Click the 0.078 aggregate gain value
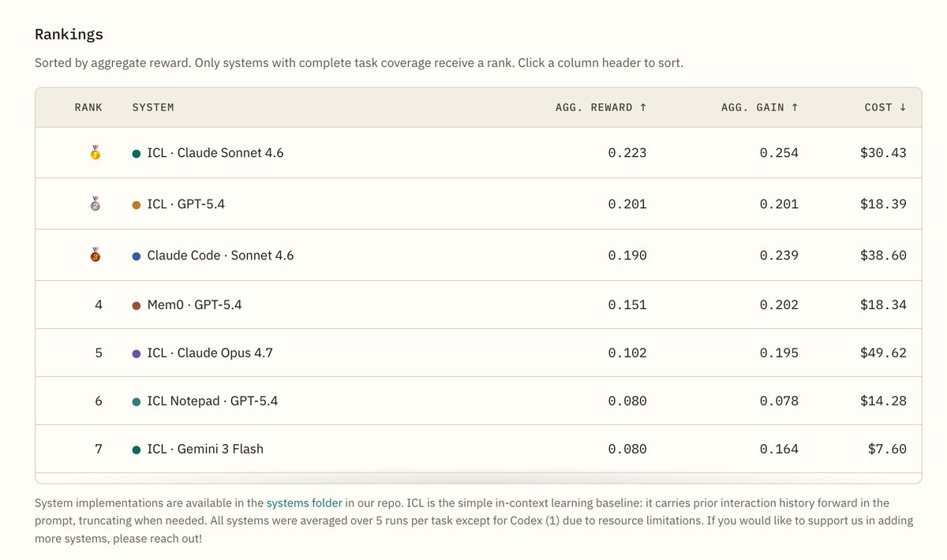 click(779, 401)
